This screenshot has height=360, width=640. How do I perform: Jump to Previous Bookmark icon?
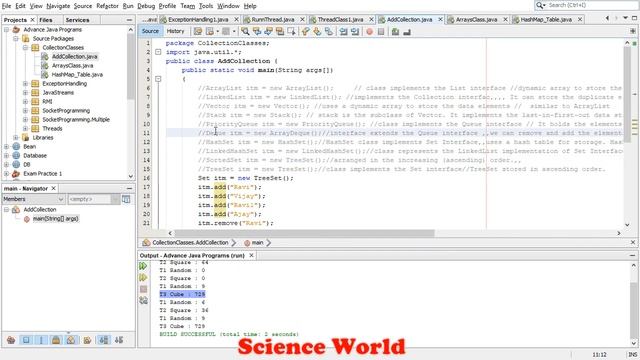(x=306, y=31)
